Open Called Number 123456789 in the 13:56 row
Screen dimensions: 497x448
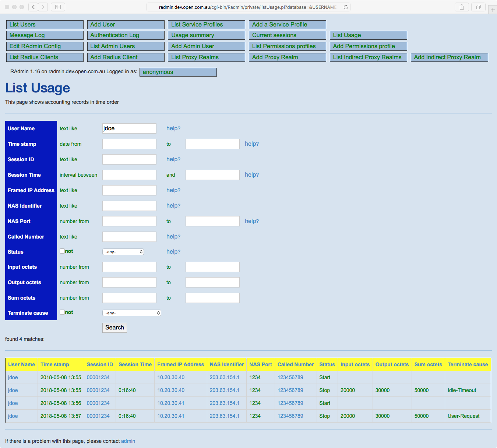coord(290,403)
